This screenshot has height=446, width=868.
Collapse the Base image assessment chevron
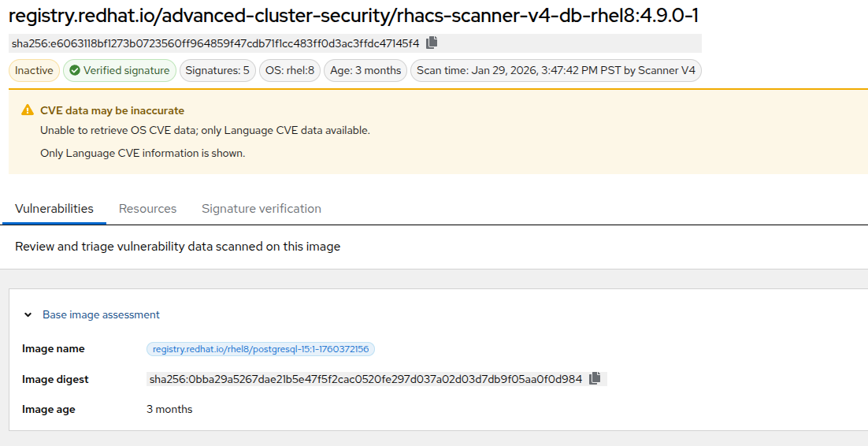[28, 315]
